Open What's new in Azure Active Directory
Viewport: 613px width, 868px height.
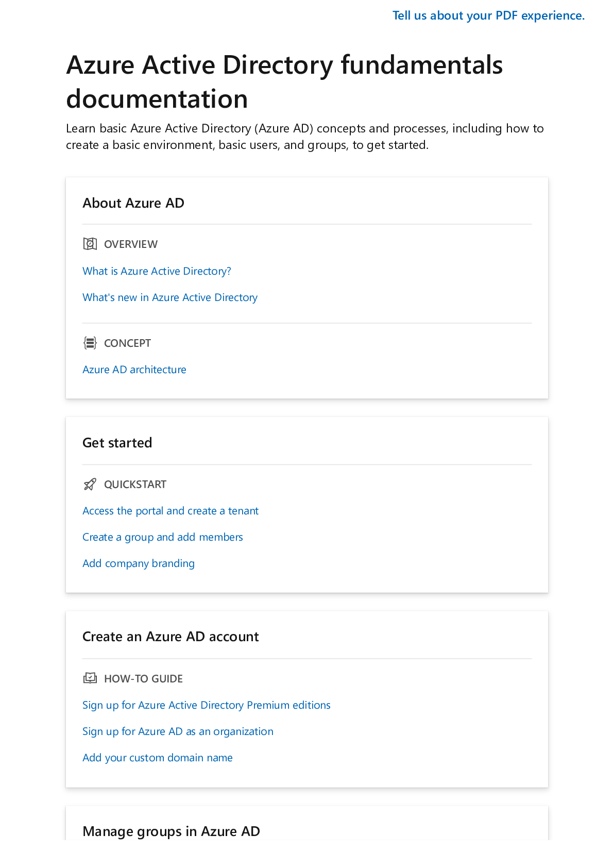170,297
